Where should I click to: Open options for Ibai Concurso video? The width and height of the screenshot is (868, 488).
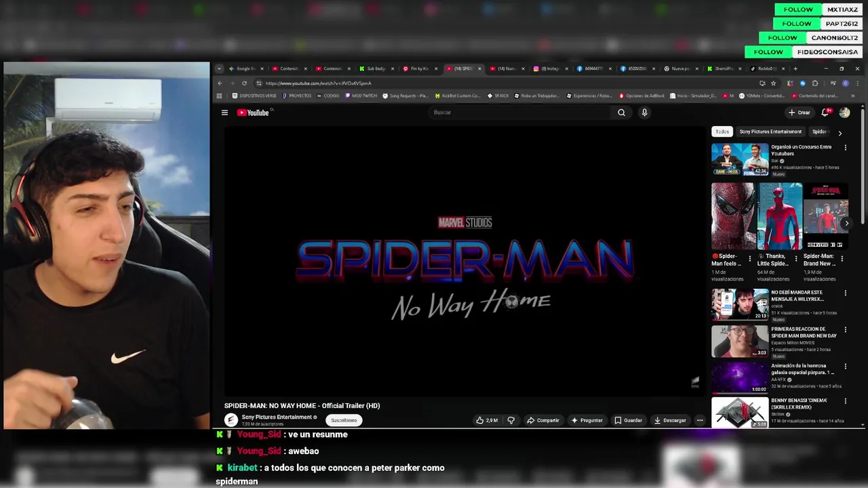coord(845,148)
